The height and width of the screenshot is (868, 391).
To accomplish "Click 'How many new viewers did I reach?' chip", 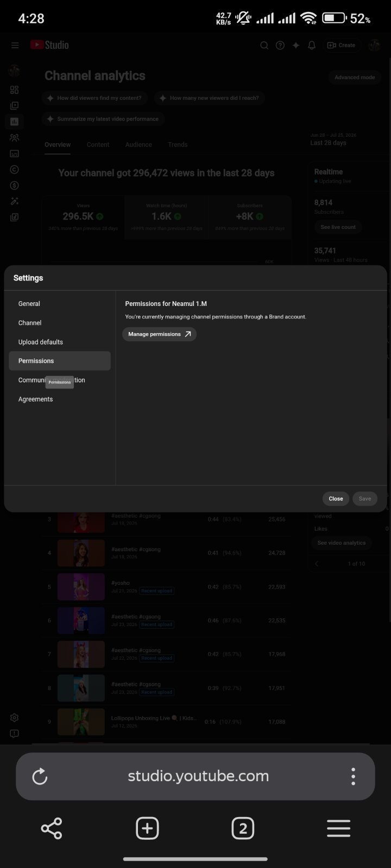I will [x=210, y=98].
